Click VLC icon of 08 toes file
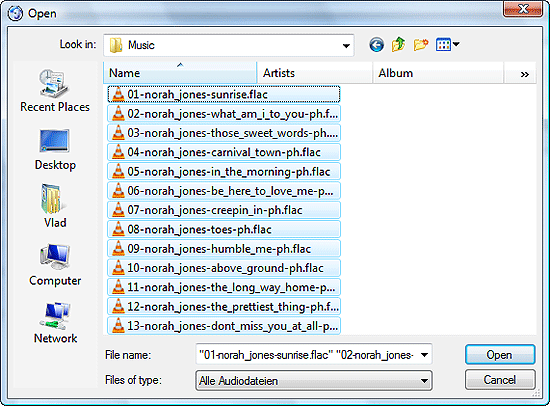550x406 pixels. tap(118, 229)
